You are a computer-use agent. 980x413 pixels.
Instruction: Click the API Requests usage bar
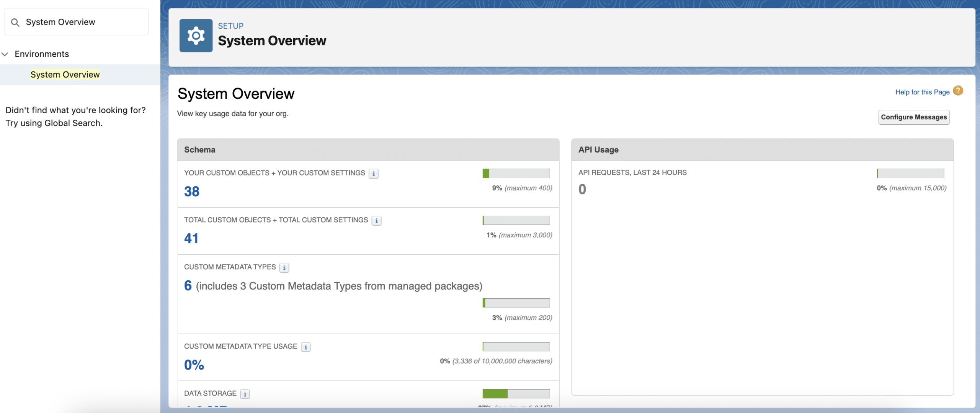(x=910, y=173)
